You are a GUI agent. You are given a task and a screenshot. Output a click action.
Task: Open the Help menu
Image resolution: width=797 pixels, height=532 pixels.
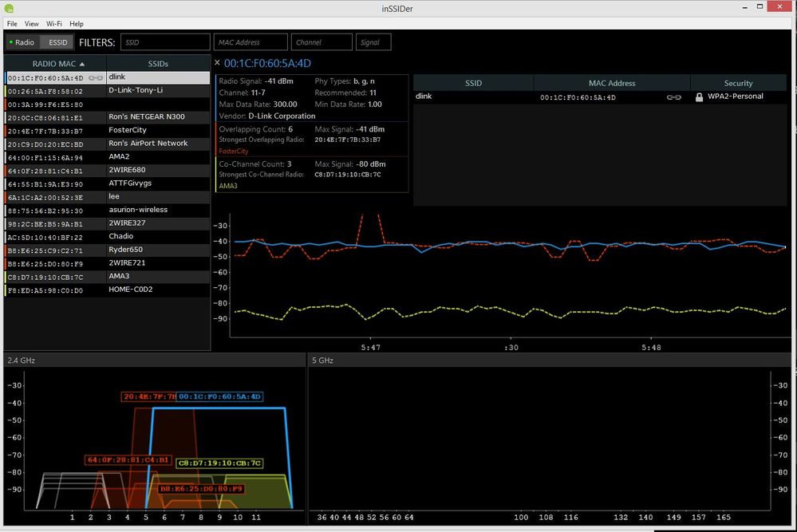(x=77, y=24)
